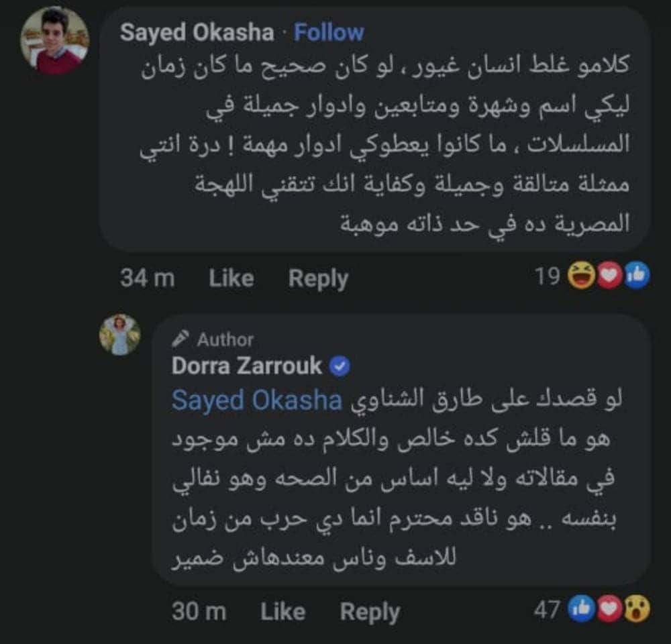Click the Sayed Okasha mention inside Dorra's reply
Screen dimensions: 671x644
[257, 400]
